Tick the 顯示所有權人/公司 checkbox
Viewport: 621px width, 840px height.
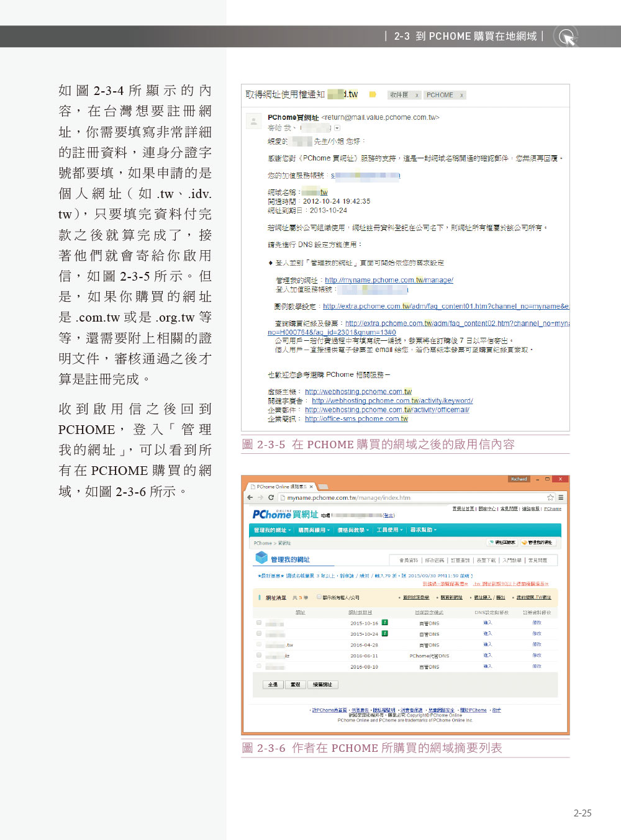coord(319,597)
